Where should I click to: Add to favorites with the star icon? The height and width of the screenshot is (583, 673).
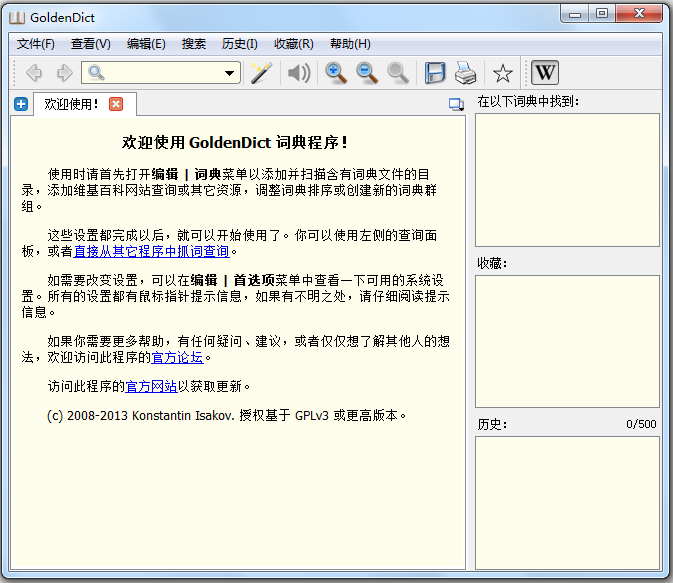503,73
